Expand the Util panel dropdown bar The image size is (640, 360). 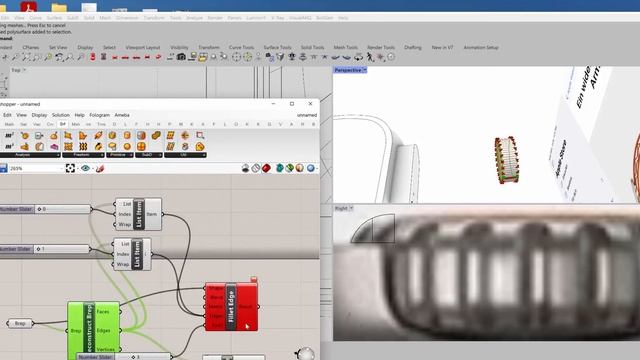click(185, 155)
